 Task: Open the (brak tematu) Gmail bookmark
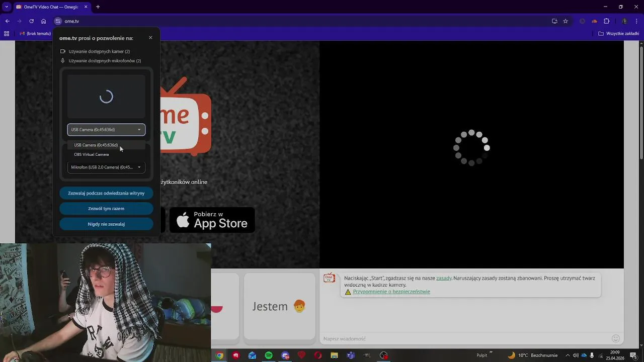tap(35, 34)
